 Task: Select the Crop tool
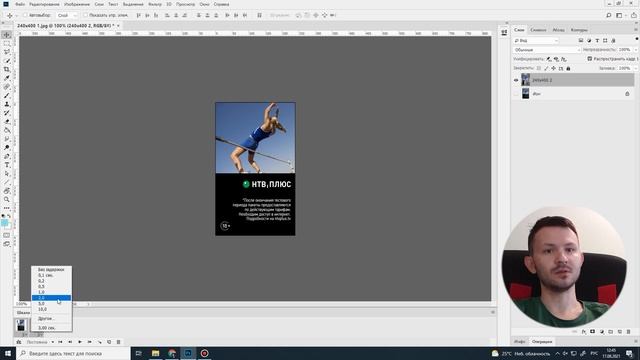pos(7,70)
